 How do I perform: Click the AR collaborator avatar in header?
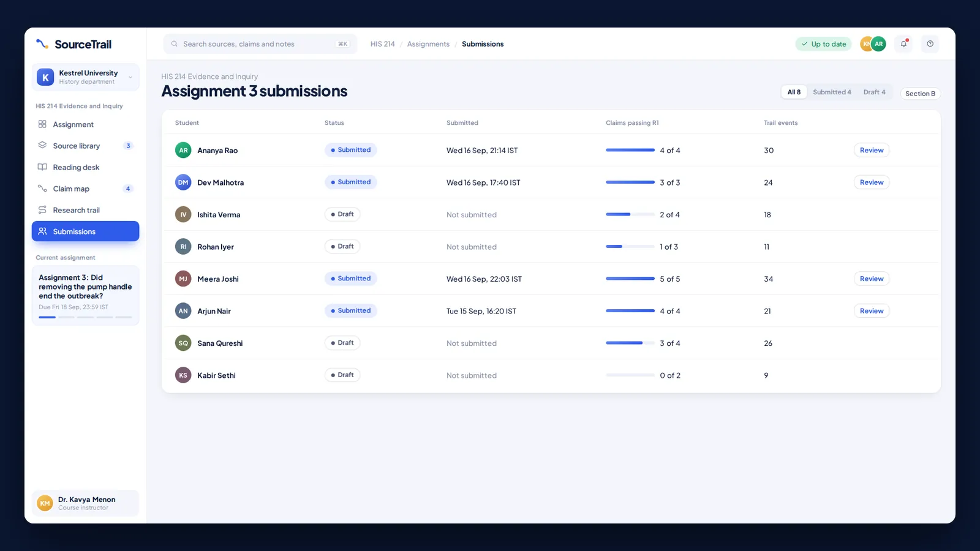click(878, 44)
